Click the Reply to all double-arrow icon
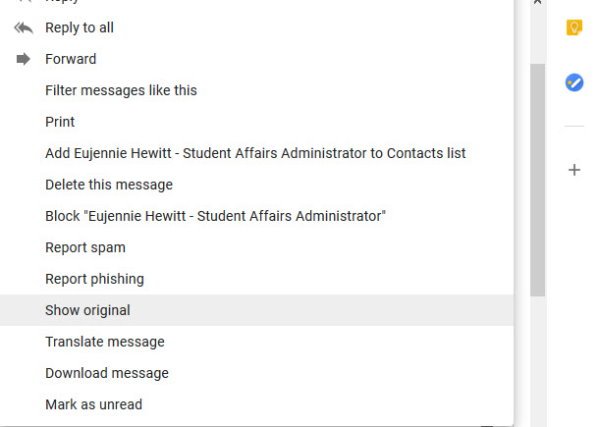Image resolution: width=600 pixels, height=427 pixels. tap(24, 28)
